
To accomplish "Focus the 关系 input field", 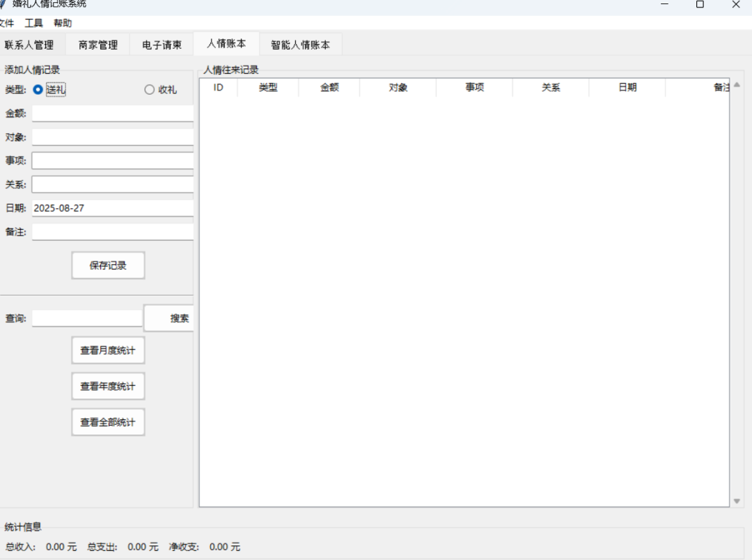I will [x=113, y=185].
